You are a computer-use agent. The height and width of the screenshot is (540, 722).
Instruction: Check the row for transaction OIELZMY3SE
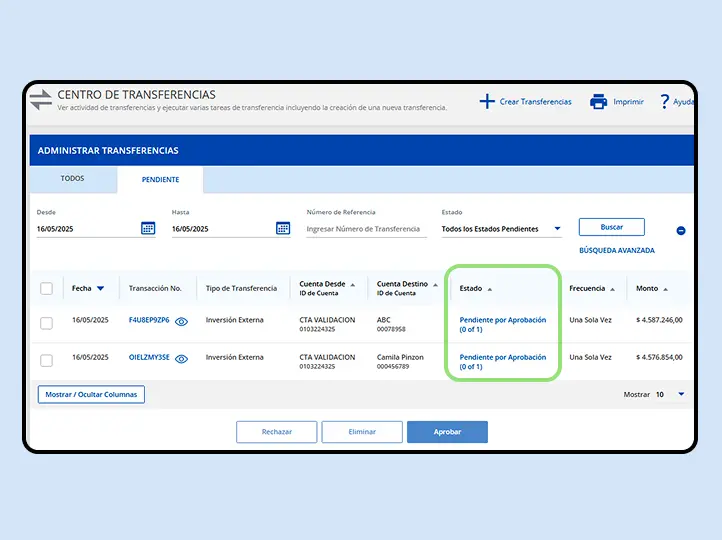coord(47,360)
